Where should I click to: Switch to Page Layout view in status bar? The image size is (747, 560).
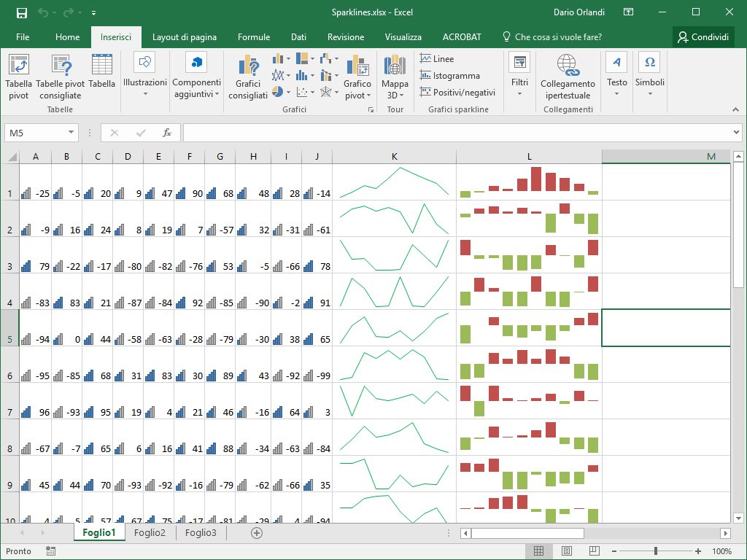tap(565, 551)
